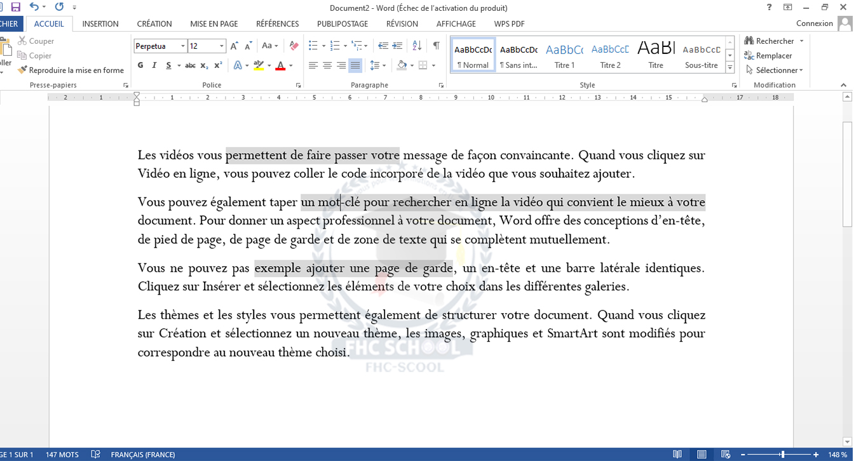Apply the Titre 1 style

(x=564, y=55)
